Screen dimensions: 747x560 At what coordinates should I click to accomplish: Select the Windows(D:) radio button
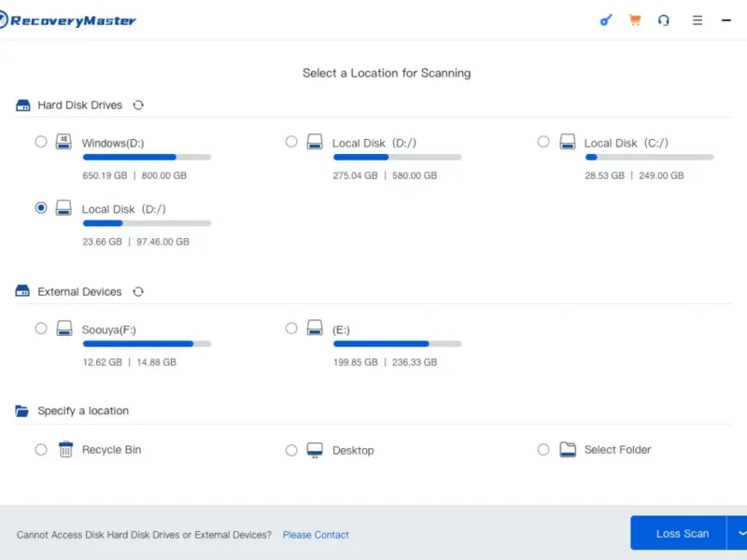41,142
